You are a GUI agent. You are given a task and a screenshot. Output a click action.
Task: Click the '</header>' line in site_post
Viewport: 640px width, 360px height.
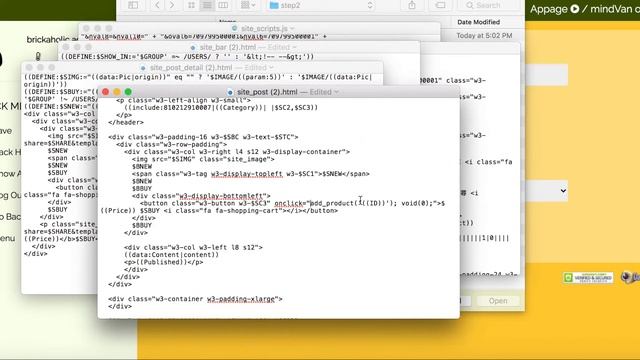tap(126, 122)
